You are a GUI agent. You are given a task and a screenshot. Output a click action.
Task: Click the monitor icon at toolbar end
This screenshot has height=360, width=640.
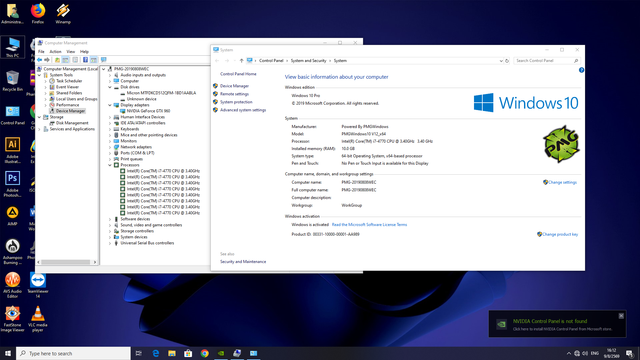tap(104, 60)
